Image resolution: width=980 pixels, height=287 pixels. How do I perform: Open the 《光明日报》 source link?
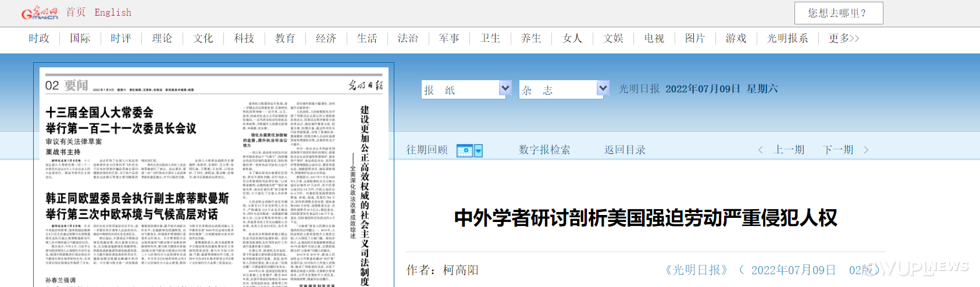click(696, 270)
